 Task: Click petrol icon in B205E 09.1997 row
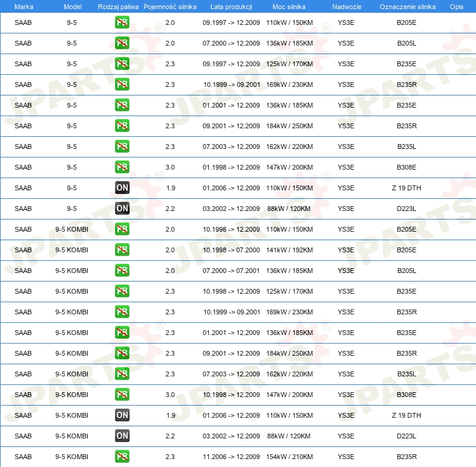click(x=122, y=22)
